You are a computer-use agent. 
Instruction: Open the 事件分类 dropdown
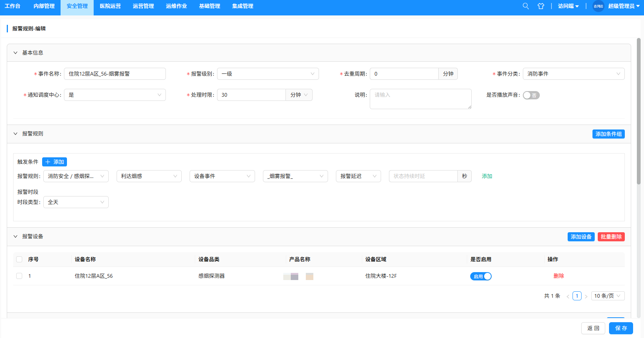click(574, 74)
